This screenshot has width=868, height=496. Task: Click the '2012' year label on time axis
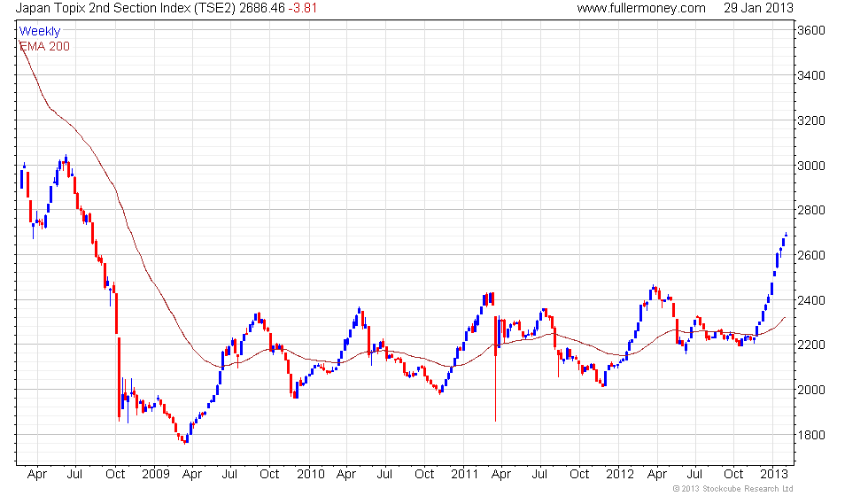point(619,474)
